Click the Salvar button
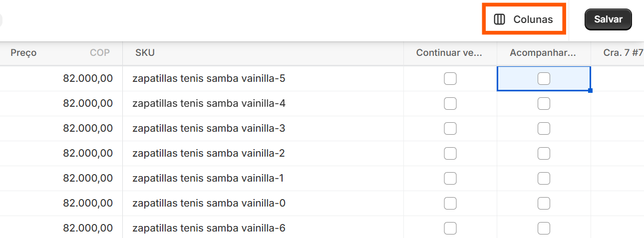The image size is (644, 238). [608, 19]
